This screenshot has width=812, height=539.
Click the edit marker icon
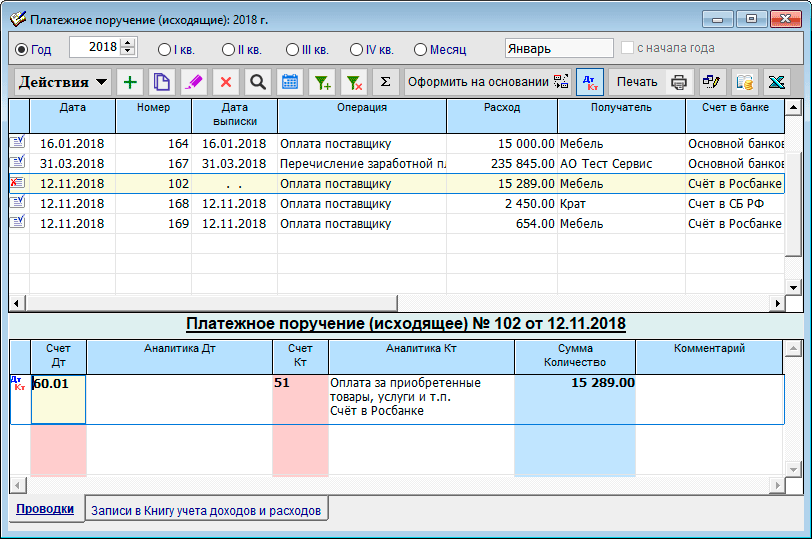194,82
